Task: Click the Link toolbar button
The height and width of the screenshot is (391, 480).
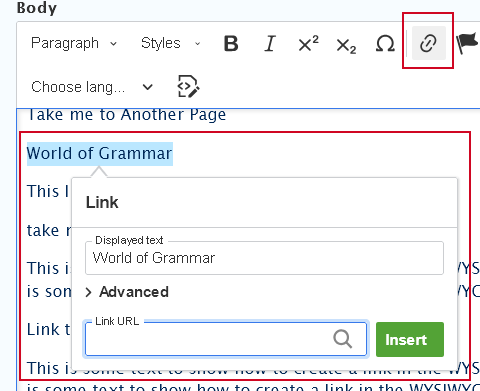Action: pyautogui.click(x=429, y=43)
